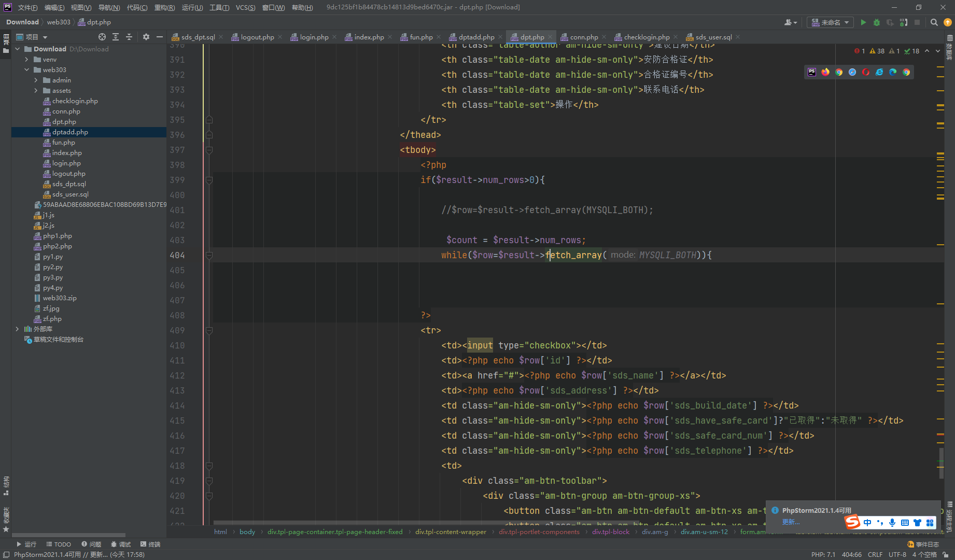Viewport: 955px width, 560px height.
Task: Open page in built-in PhpStorm preview icon
Action: pyautogui.click(x=812, y=72)
